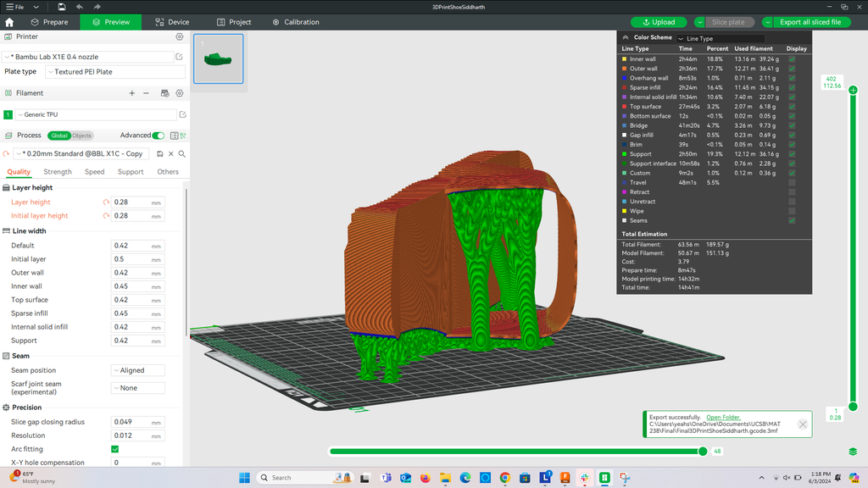Uncheck the Arc fitting checkbox
This screenshot has width=868, height=488.
click(x=115, y=449)
